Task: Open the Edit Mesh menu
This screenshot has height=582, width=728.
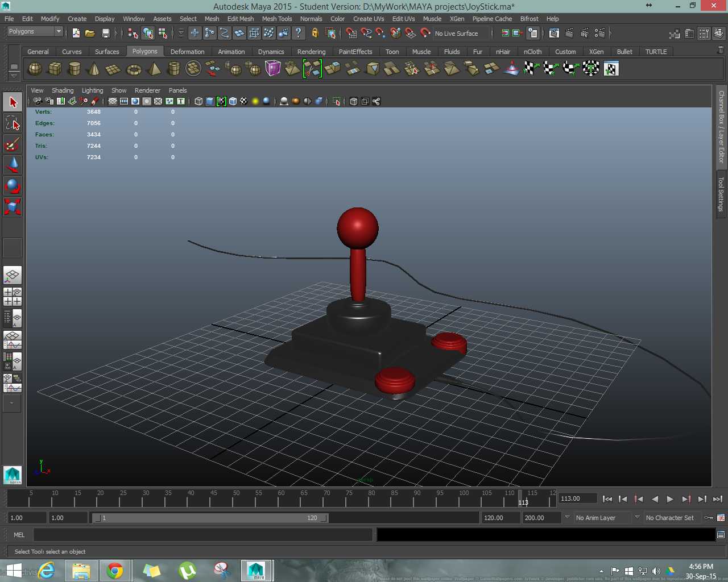Action: coord(241,19)
